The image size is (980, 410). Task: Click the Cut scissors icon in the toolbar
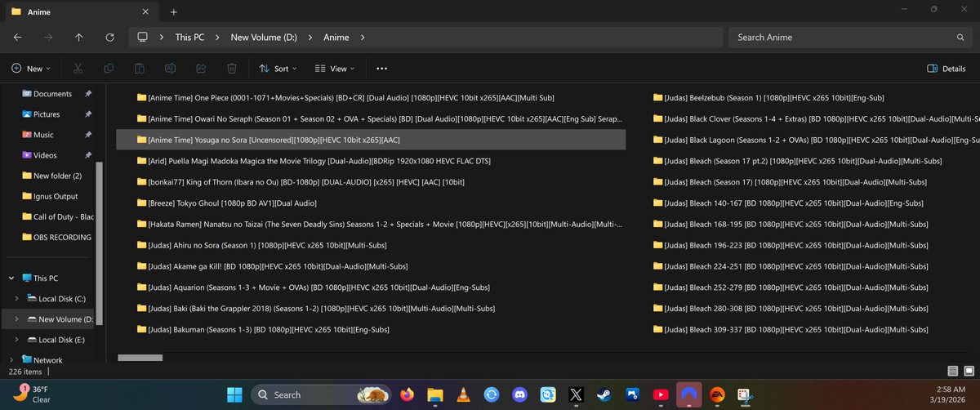pos(78,69)
